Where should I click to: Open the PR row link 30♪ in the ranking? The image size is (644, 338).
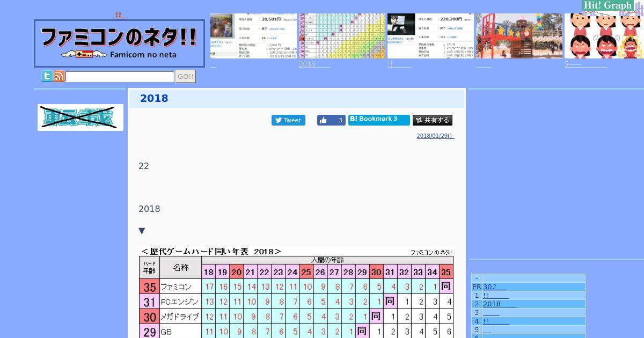click(x=495, y=287)
